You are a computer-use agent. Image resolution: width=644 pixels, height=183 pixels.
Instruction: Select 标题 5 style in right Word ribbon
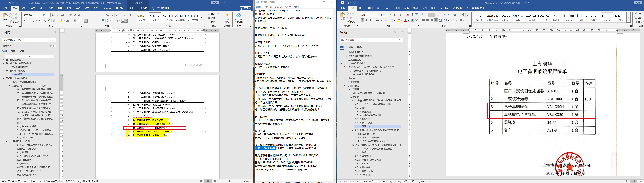coord(607,17)
